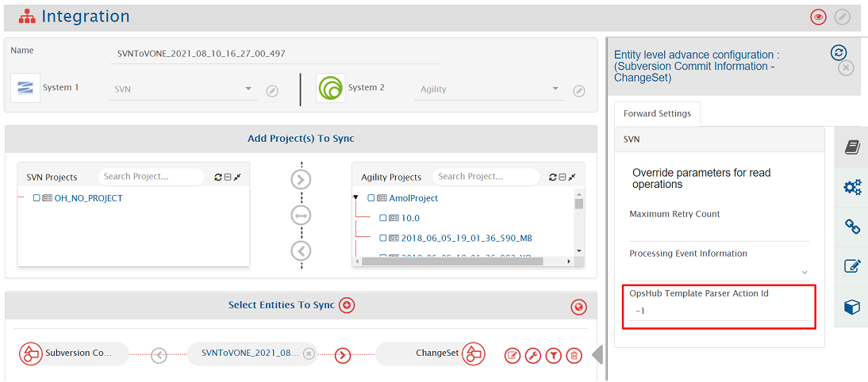Open the chain link side tab
This screenshot has height=382, width=868.
[852, 227]
